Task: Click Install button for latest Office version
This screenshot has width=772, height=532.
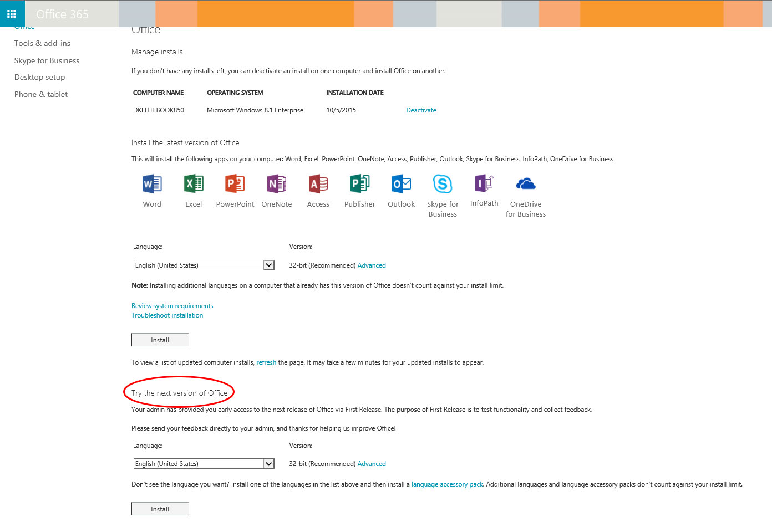Action: coord(160,340)
